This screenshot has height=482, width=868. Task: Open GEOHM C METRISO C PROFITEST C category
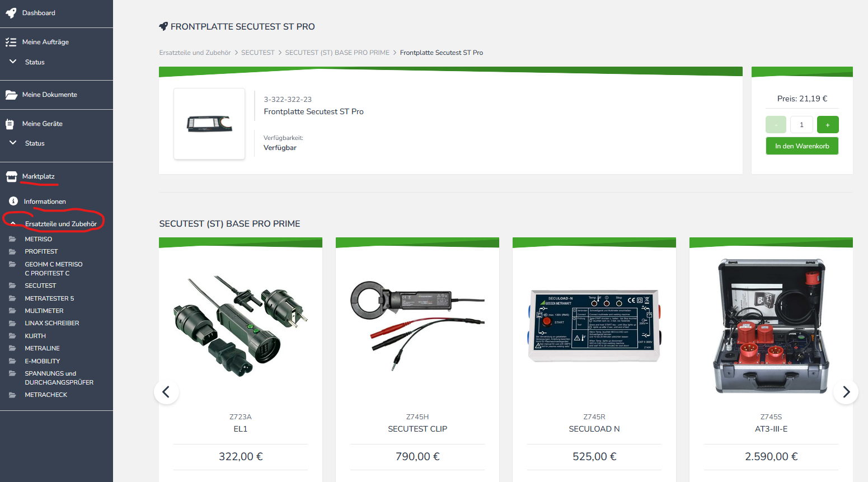click(54, 269)
